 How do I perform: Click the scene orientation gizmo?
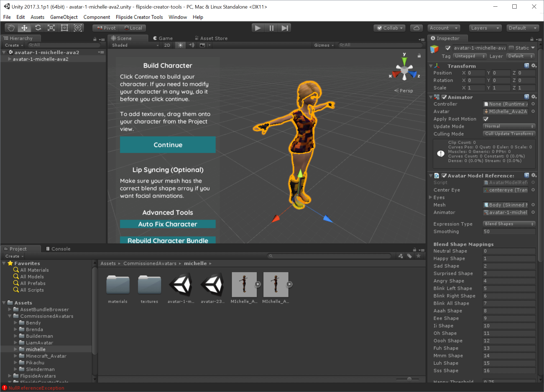(404, 70)
